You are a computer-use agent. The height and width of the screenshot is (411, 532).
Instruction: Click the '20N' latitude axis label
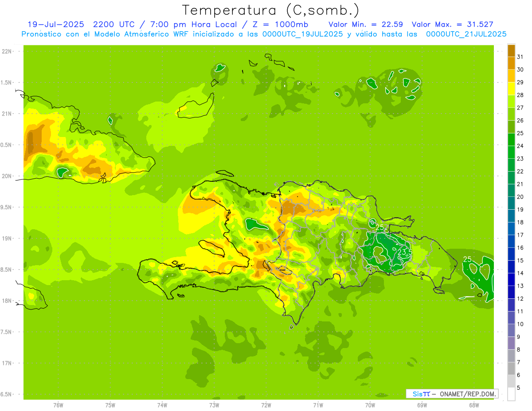pyautogui.click(x=7, y=176)
